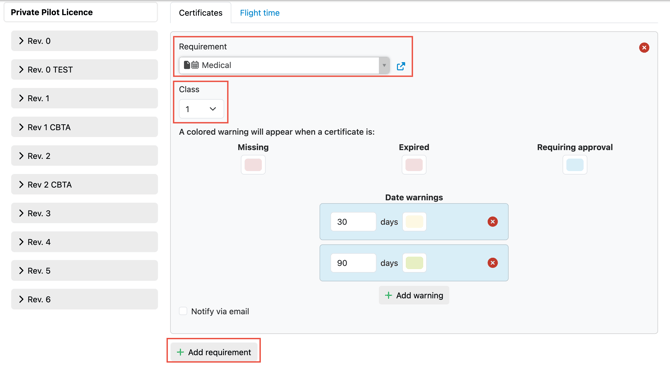Pick the Requiring approval color swatch
This screenshot has height=365, width=670.
tap(575, 165)
